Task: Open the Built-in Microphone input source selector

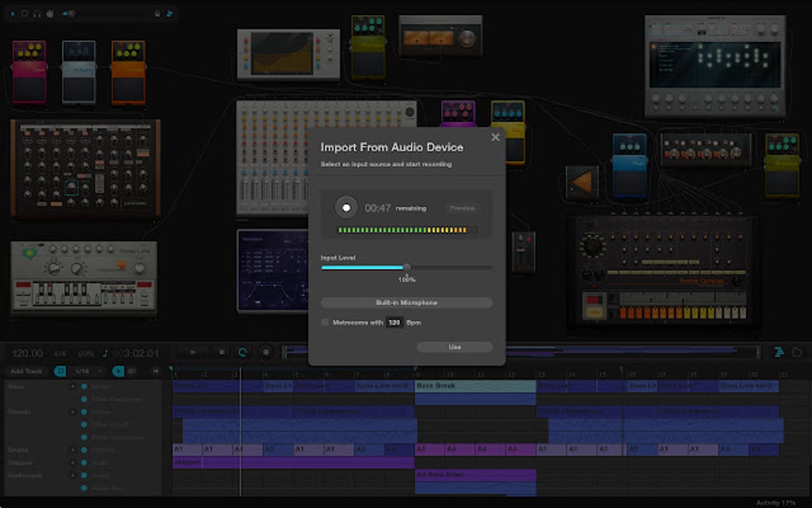Action: pyautogui.click(x=405, y=303)
